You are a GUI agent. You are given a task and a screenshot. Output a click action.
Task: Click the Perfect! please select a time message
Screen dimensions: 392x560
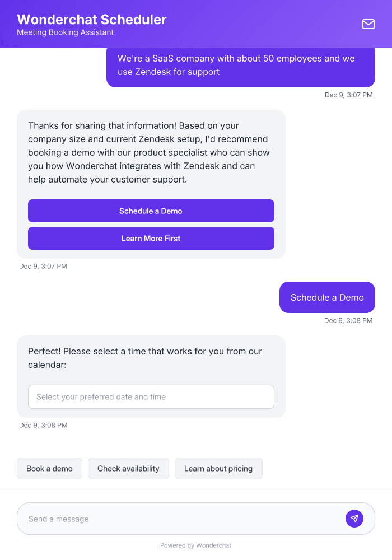(x=145, y=358)
